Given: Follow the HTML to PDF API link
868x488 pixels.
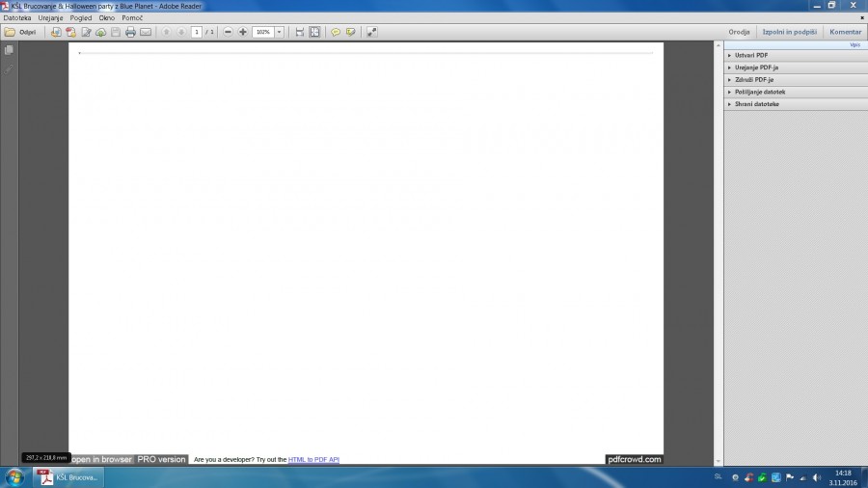Looking at the screenshot, I should coord(313,460).
